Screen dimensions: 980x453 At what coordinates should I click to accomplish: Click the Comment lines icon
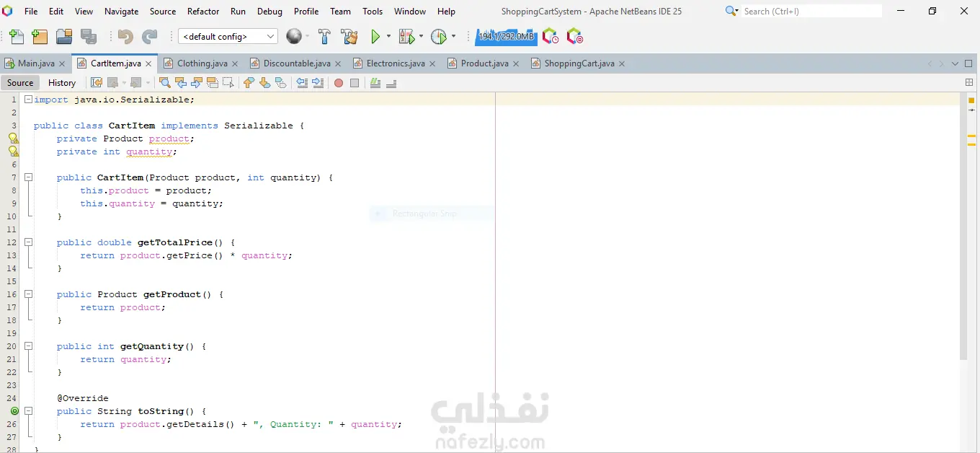click(375, 83)
